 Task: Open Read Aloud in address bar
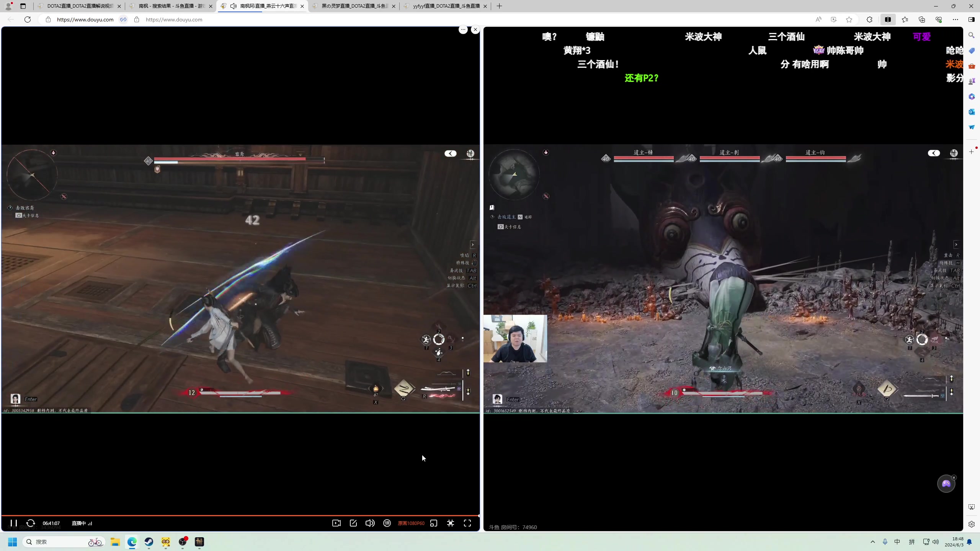(818, 20)
